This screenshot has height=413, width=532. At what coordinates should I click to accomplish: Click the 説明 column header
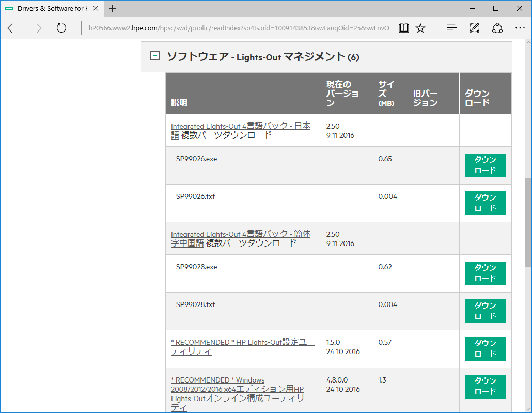click(x=243, y=94)
